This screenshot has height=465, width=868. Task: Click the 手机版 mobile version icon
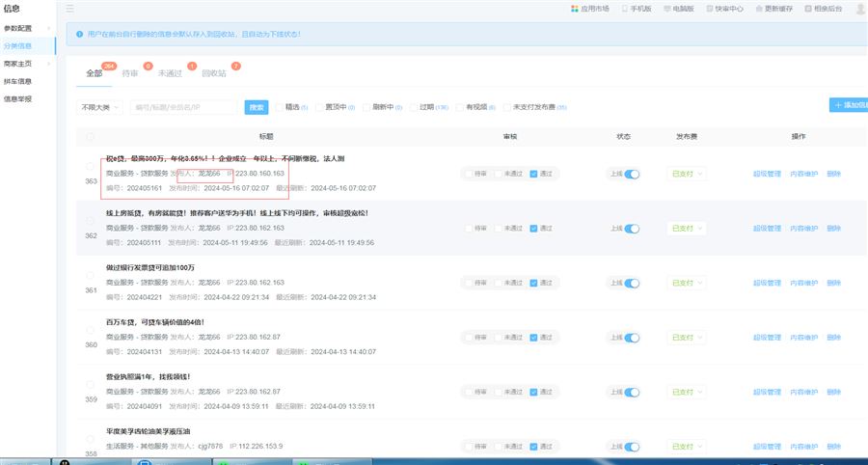tap(624, 9)
